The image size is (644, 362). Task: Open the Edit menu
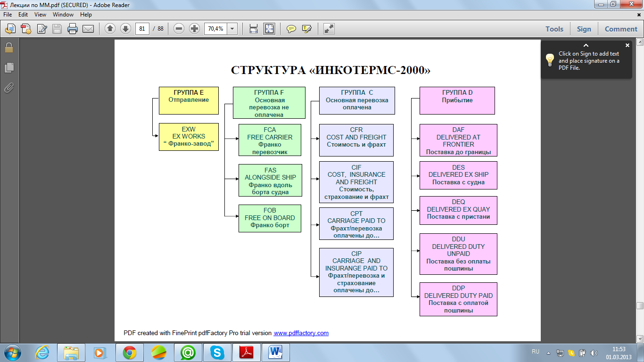[x=23, y=15]
